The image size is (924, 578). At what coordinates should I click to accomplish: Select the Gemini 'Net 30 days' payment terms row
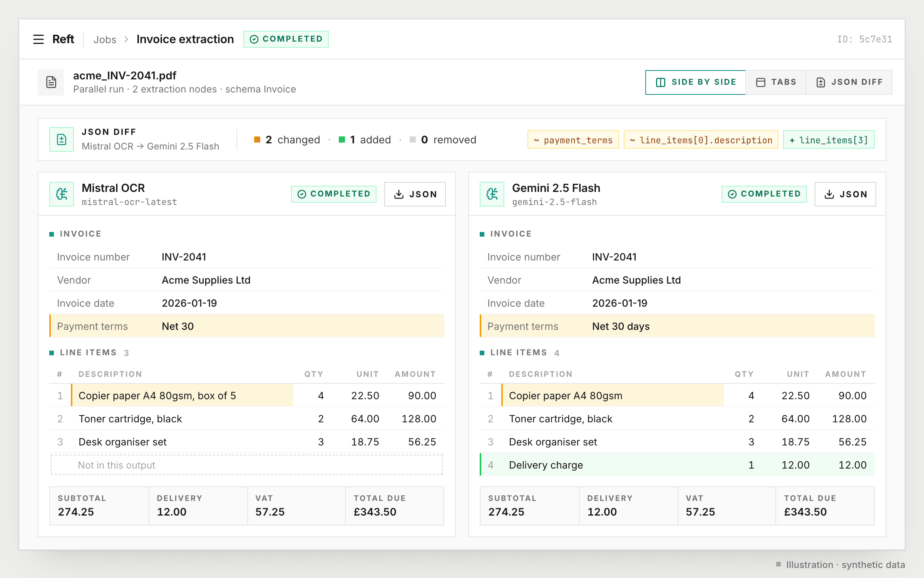[x=677, y=326]
